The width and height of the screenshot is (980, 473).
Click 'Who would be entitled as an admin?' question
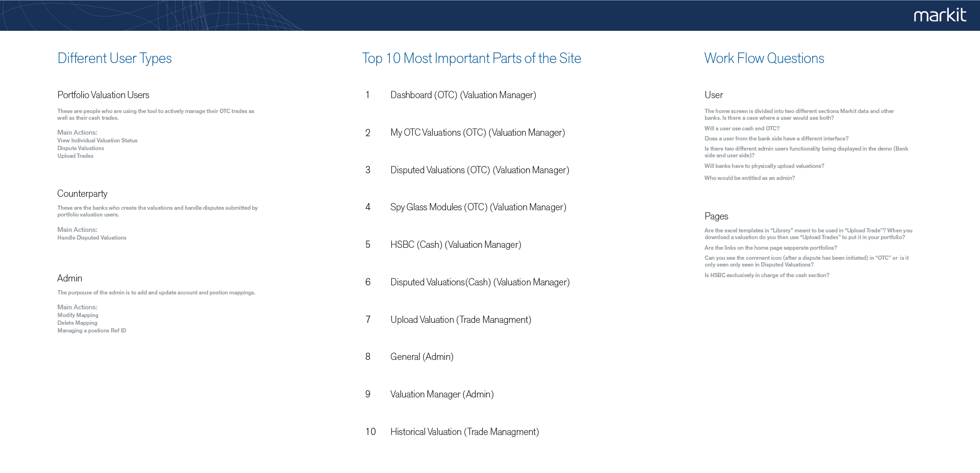click(x=749, y=178)
